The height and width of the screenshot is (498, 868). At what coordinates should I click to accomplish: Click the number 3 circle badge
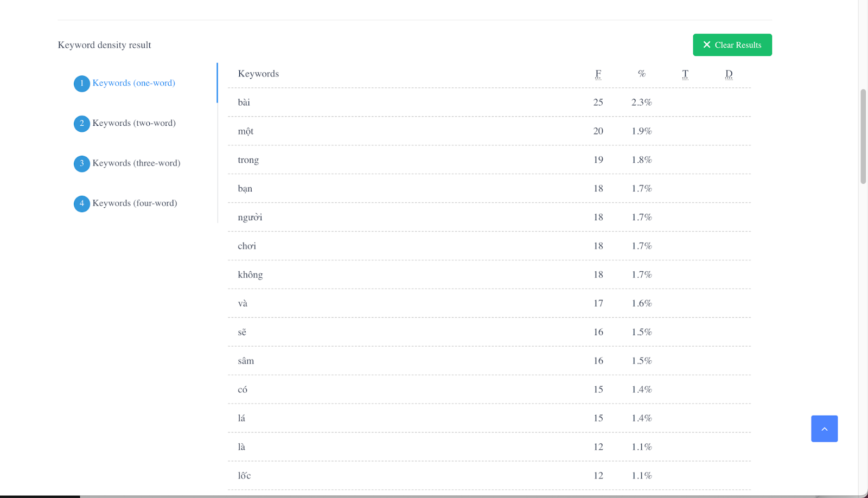pos(82,164)
